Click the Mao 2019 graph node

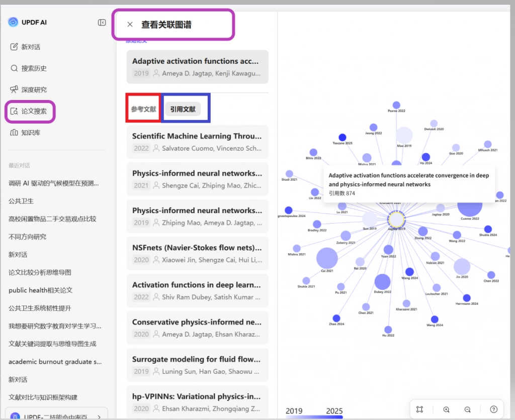404,135
